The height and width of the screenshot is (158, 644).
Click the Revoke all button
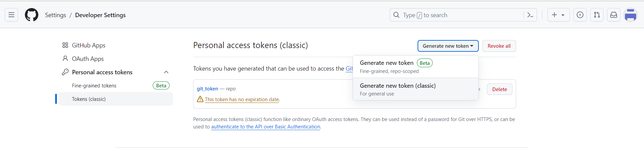coord(499,46)
